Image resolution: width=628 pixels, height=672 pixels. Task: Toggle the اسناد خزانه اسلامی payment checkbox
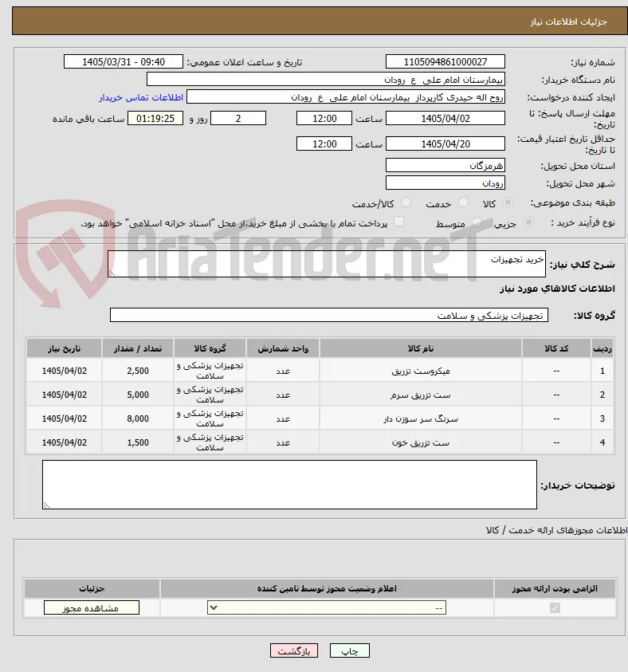(x=398, y=222)
